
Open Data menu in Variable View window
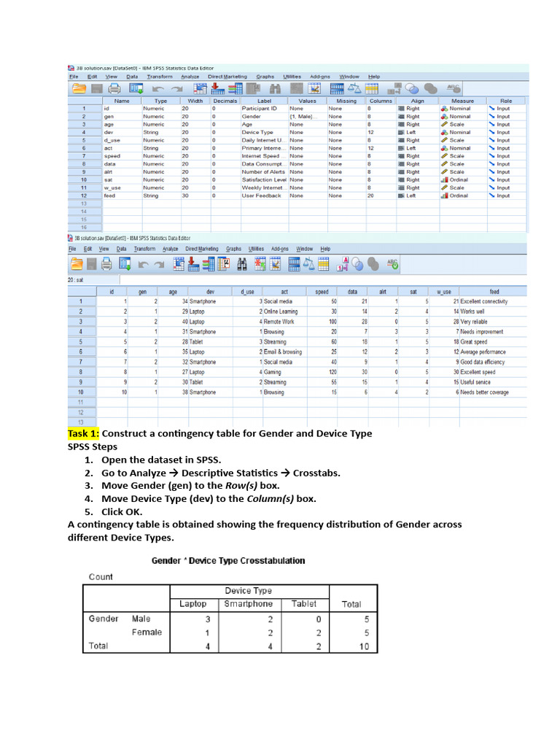coord(132,76)
